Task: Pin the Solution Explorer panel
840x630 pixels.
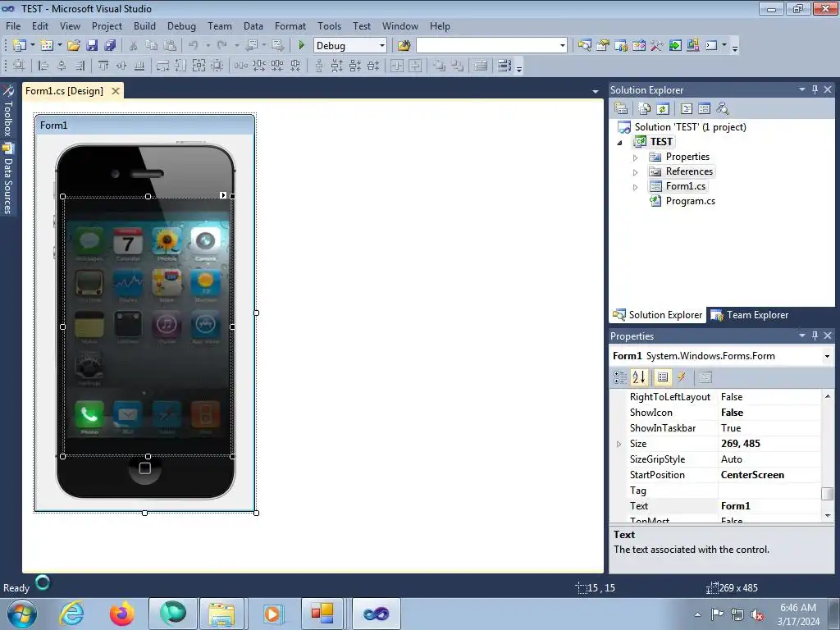Action: point(815,89)
